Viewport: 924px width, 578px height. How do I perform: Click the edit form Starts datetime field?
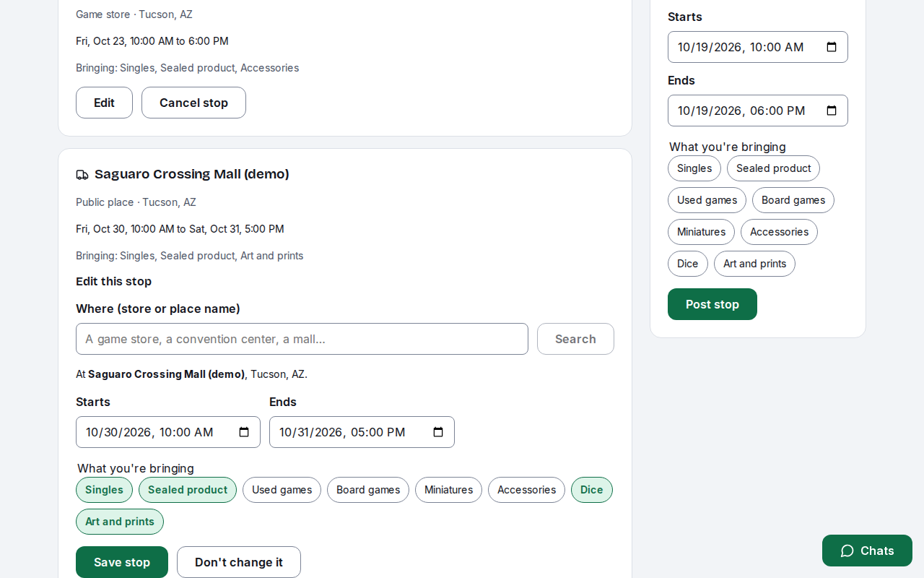(168, 432)
